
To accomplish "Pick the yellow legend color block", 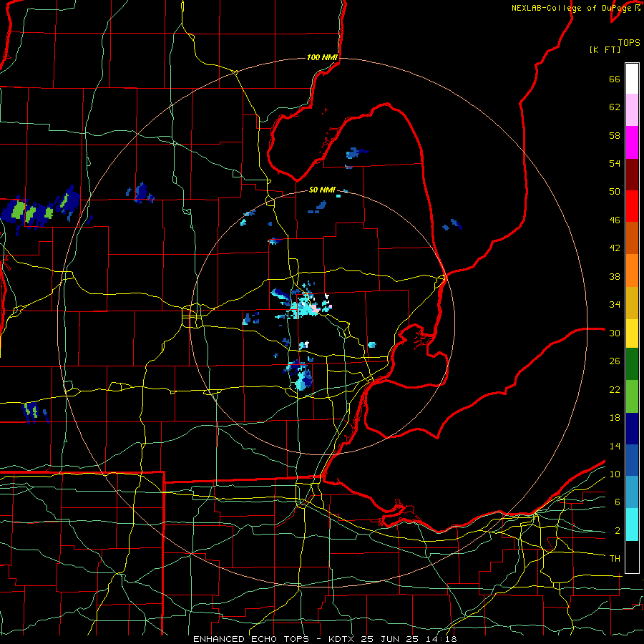I will [632, 333].
